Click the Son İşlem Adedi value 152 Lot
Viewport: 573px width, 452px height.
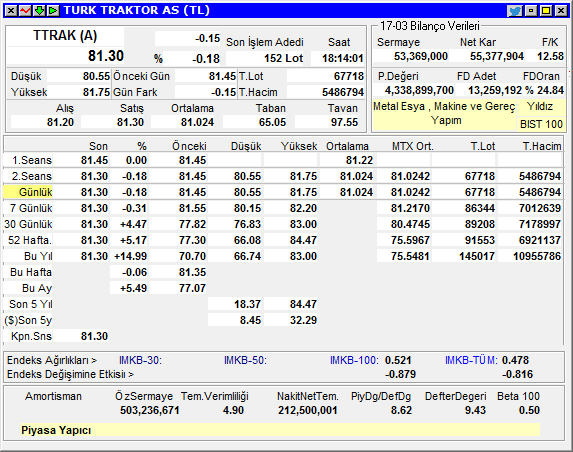(284, 58)
